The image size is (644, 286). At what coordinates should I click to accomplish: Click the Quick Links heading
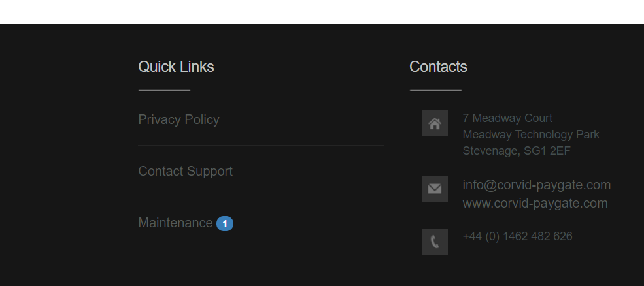point(176,67)
